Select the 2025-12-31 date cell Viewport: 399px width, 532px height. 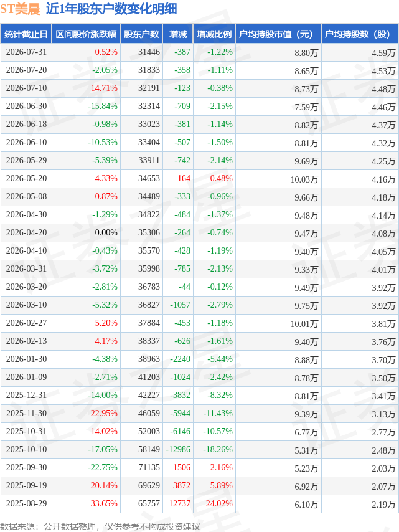coord(26,396)
